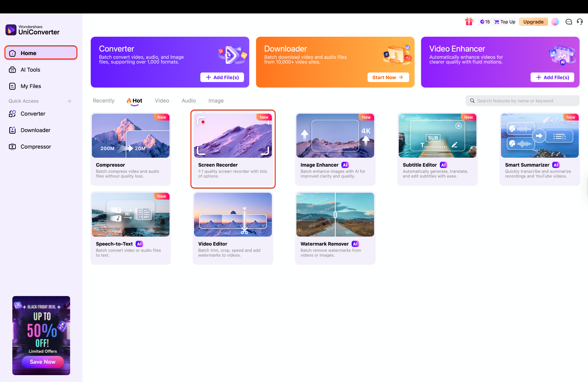Viewport: 588px width, 382px height.
Task: Switch to the Audio tab
Action: coord(188,101)
